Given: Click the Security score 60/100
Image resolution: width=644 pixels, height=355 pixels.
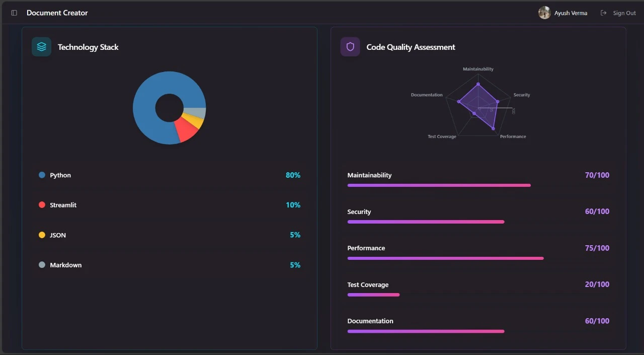Looking at the screenshot, I should pyautogui.click(x=597, y=211).
